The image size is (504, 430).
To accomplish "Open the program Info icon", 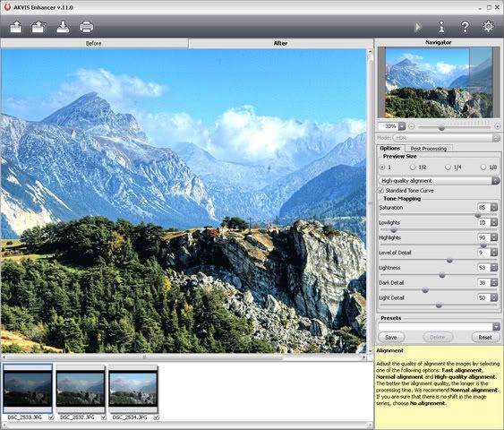I will point(441,27).
